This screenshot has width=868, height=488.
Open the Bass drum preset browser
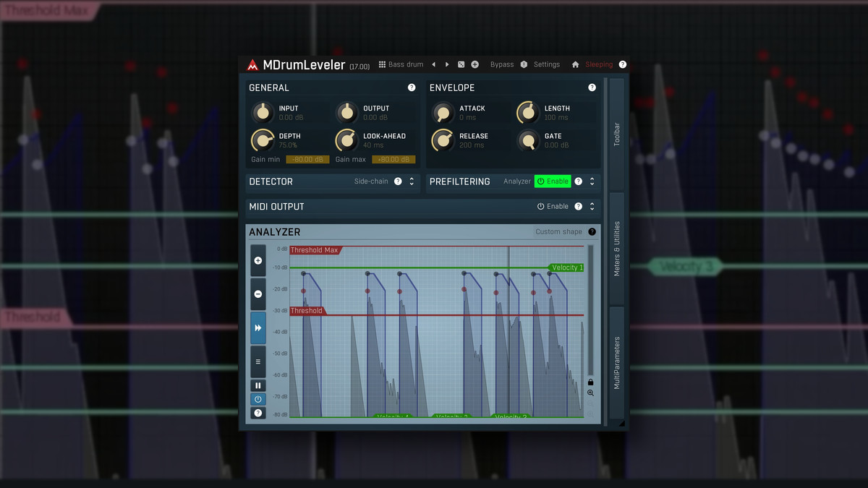(401, 64)
